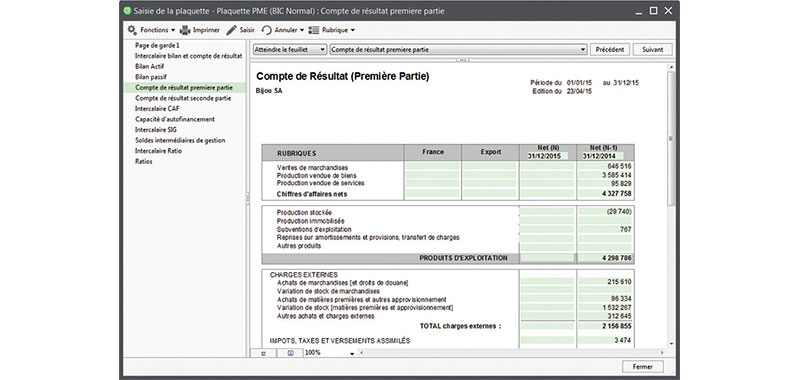The width and height of the screenshot is (800, 380).
Task: Click the value 312 645
Action: tap(619, 316)
